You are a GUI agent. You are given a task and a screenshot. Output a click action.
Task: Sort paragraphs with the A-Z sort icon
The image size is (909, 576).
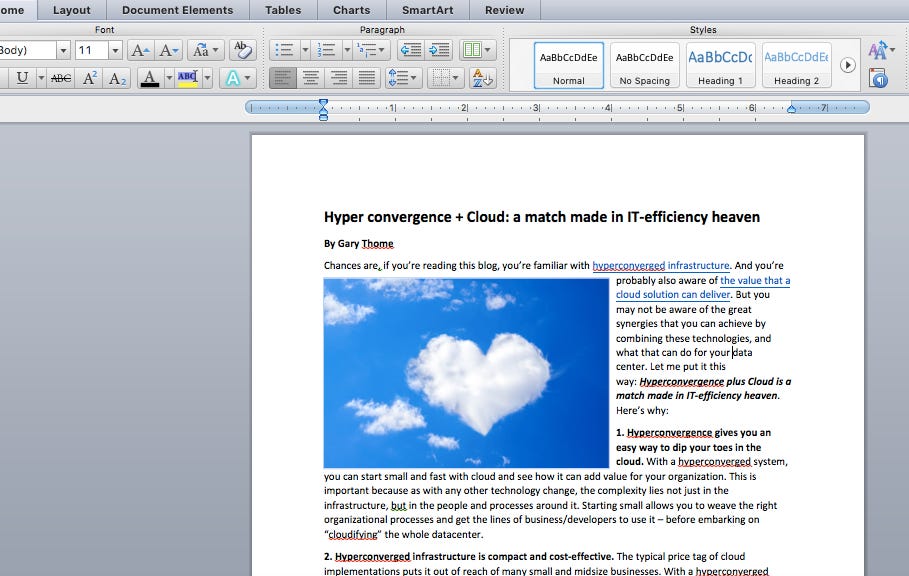click(x=482, y=77)
